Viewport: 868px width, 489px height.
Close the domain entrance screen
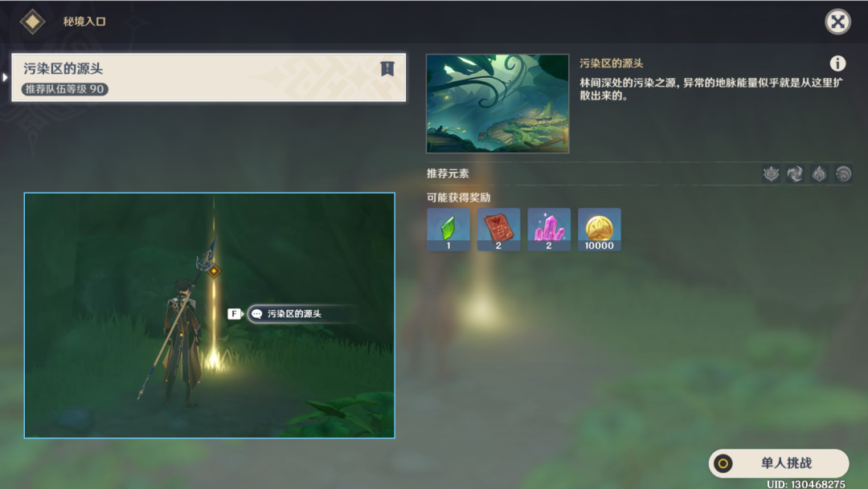(837, 22)
